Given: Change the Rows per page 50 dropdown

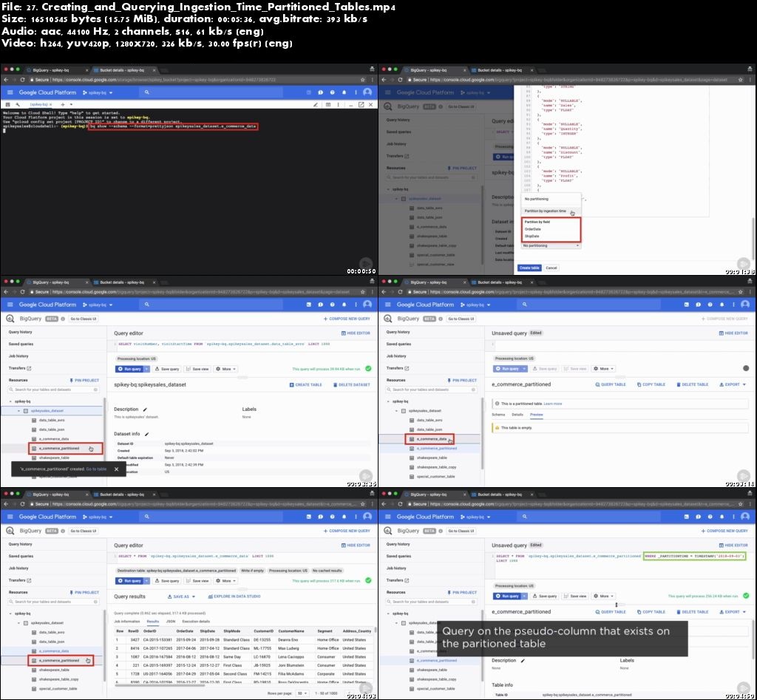Looking at the screenshot, I should pyautogui.click(x=302, y=693).
